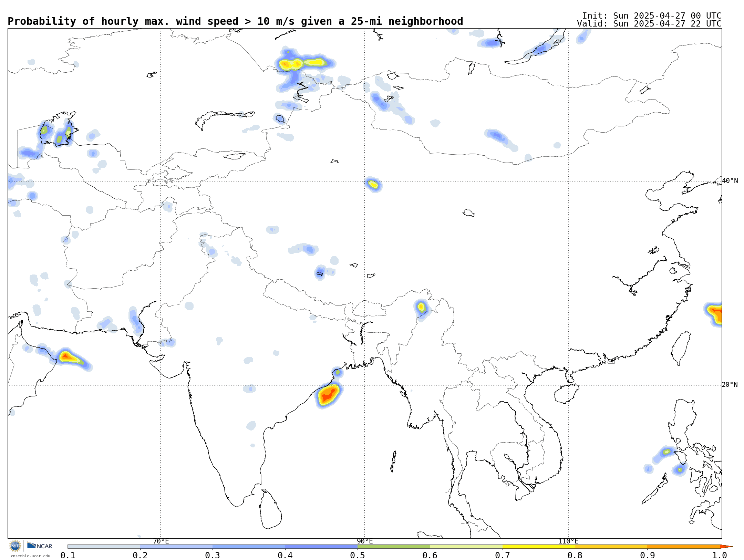
Task: Click the Hainan island outline
Action: (567, 394)
